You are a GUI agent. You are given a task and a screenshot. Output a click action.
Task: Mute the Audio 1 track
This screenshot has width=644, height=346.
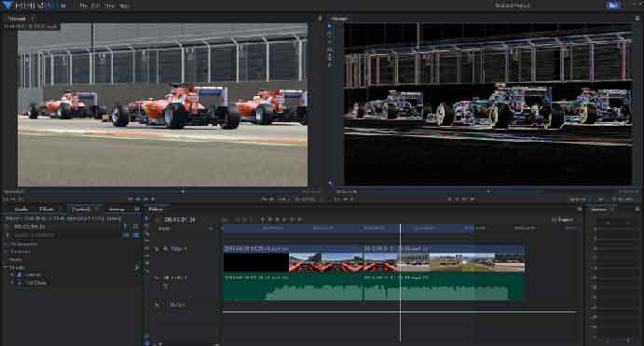tap(167, 278)
